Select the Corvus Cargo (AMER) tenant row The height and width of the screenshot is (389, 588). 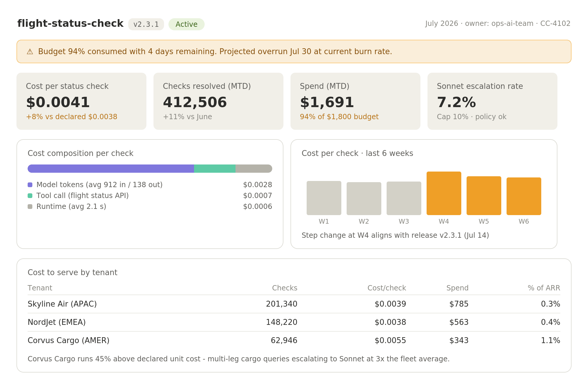tap(294, 340)
